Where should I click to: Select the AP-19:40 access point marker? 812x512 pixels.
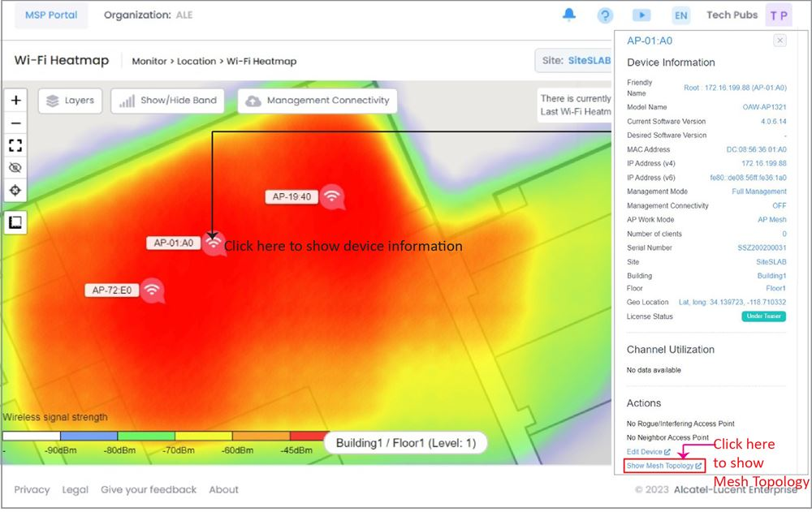click(x=331, y=196)
